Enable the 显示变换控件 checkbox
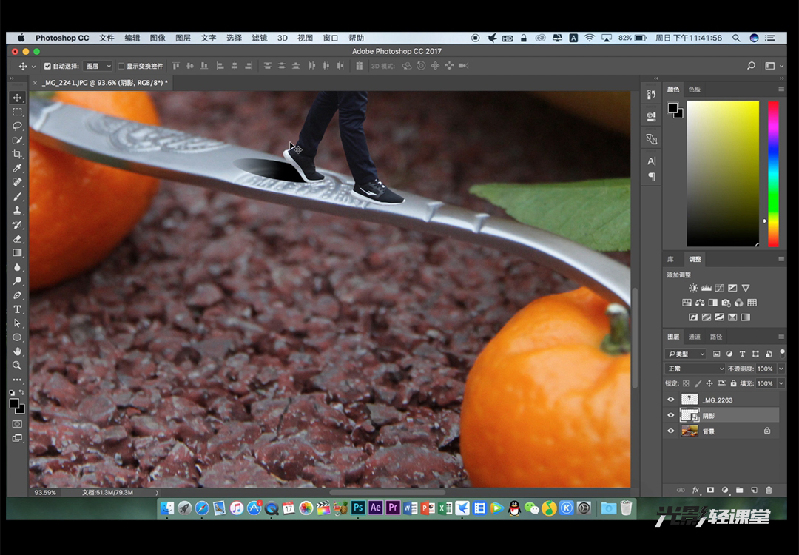 coord(121,66)
